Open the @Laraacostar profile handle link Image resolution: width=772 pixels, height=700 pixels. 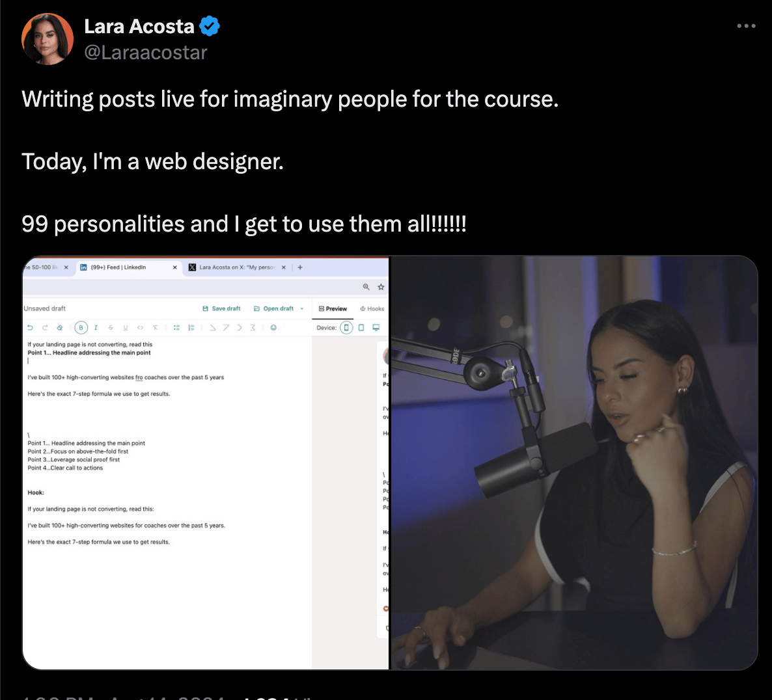point(146,53)
